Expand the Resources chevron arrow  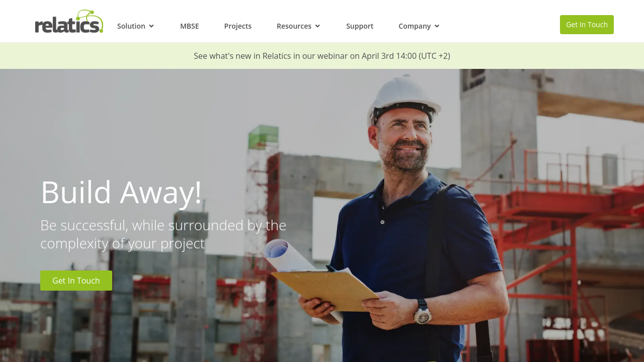tap(317, 26)
